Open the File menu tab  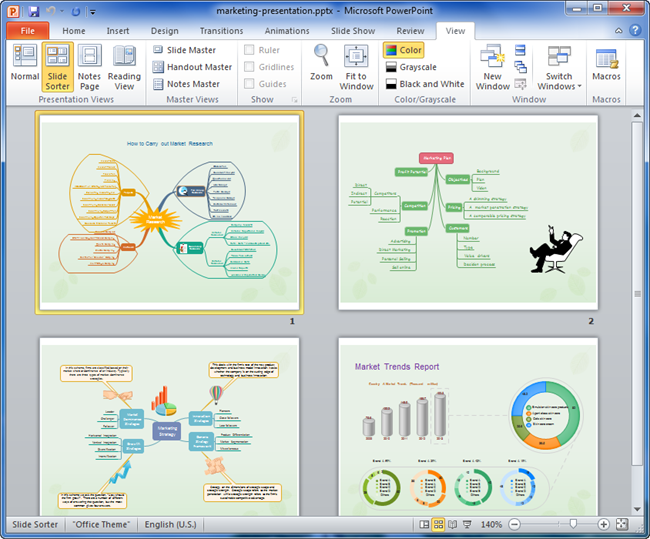click(x=27, y=31)
